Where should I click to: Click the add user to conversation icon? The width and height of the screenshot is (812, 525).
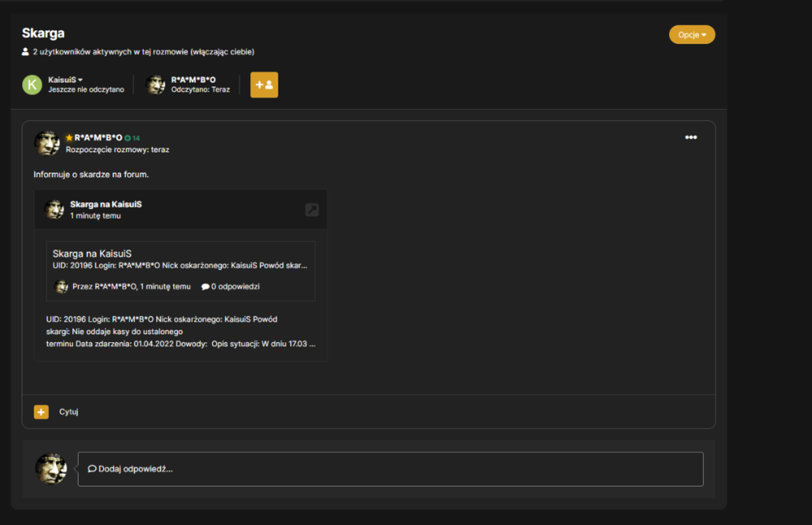point(264,85)
